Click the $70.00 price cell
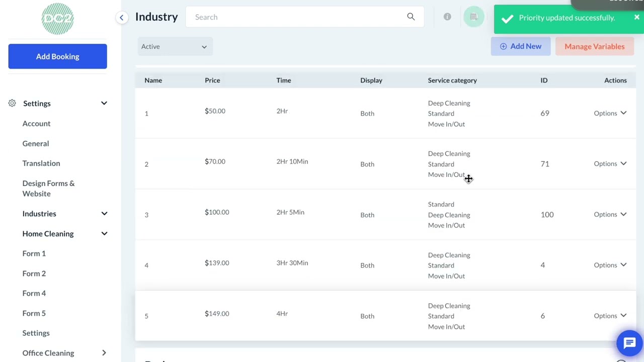The height and width of the screenshot is (362, 644). tap(215, 162)
